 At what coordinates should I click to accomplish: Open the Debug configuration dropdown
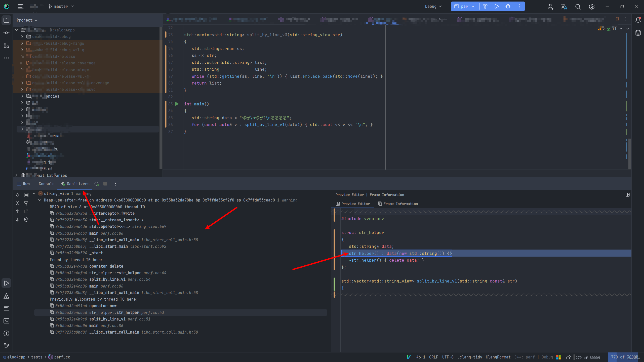433,7
